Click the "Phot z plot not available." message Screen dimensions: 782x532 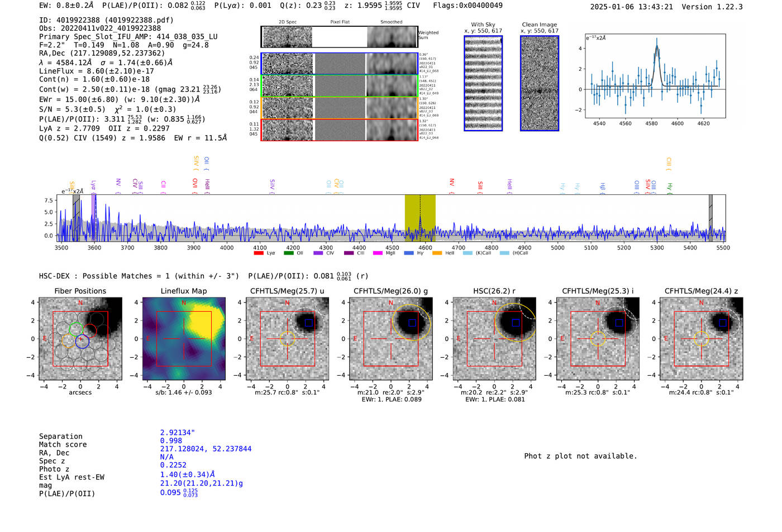(580, 456)
